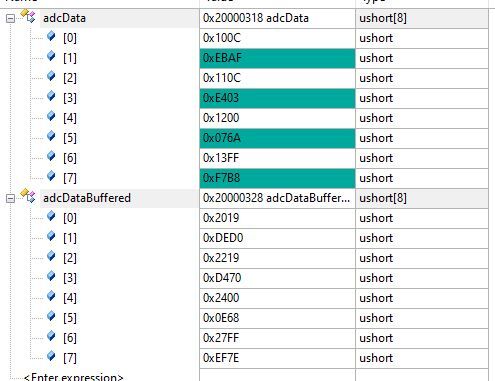The image size is (495, 381).
Task: Collapse the adcData array node
Action: (10, 18)
